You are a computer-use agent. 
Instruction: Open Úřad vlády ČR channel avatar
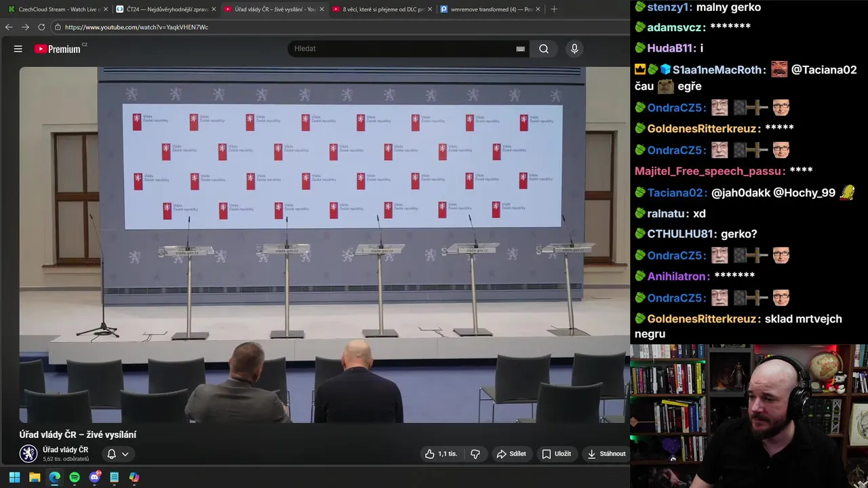(28, 453)
